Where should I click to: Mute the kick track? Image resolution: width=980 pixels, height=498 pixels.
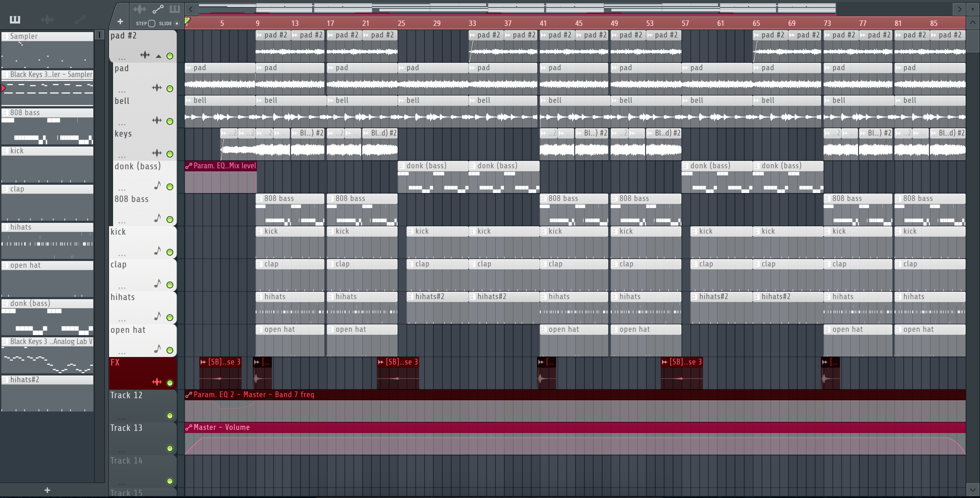pyautogui.click(x=170, y=253)
